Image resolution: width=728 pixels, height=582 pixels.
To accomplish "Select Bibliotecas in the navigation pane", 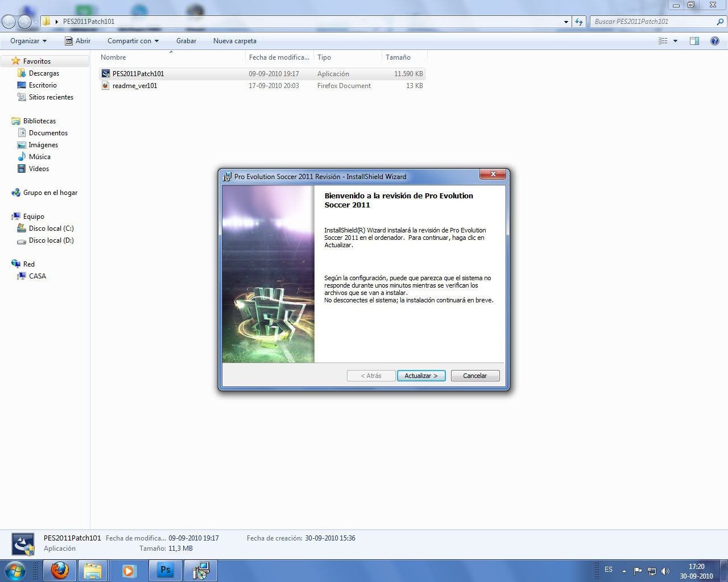I will point(39,121).
